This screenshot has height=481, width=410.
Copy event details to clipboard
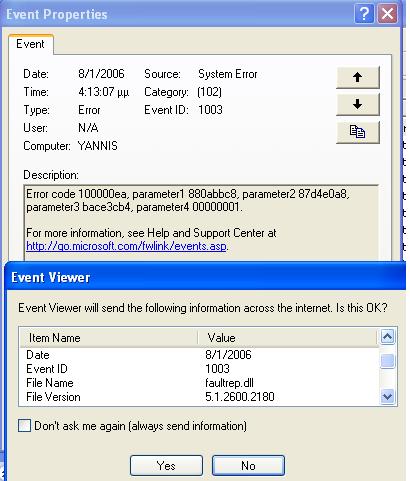pos(358,132)
